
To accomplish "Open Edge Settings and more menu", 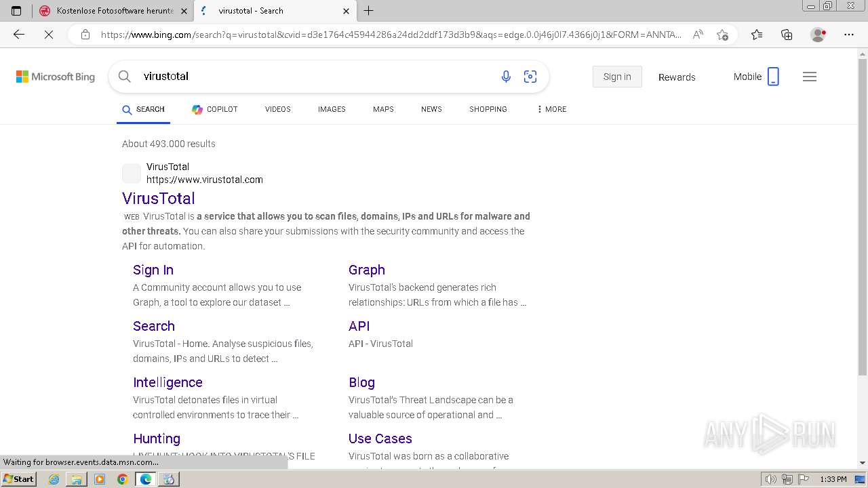I will click(x=849, y=35).
